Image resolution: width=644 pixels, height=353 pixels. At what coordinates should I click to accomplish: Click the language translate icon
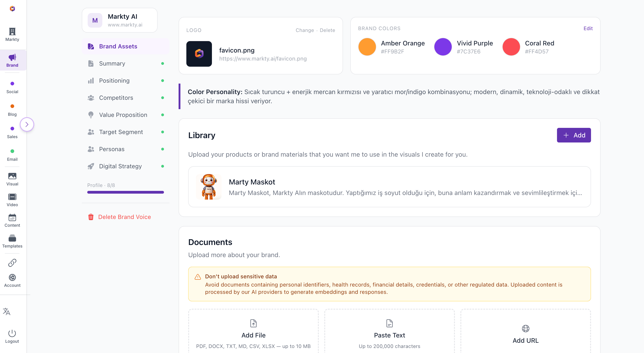[7, 311]
